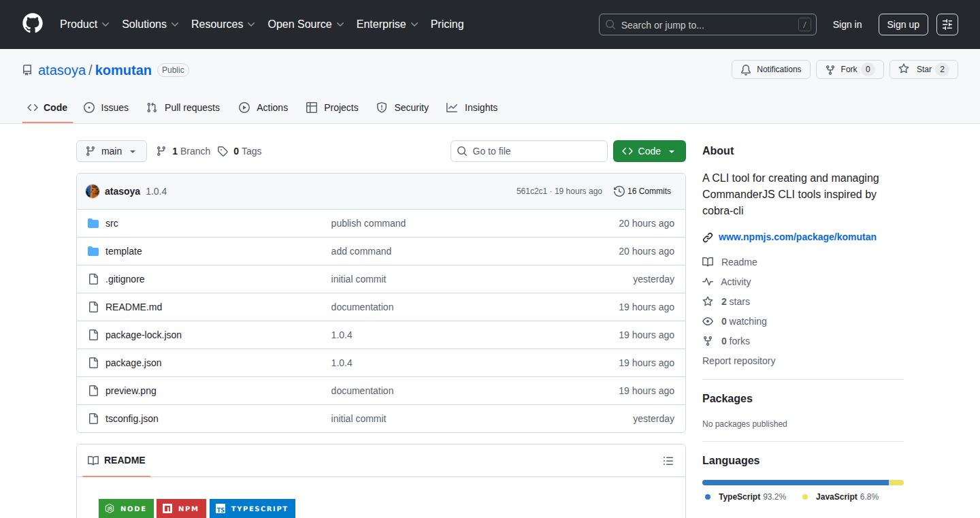The image size is (980, 518).
Task: Click the link icon beside npmjs URL
Action: [708, 238]
